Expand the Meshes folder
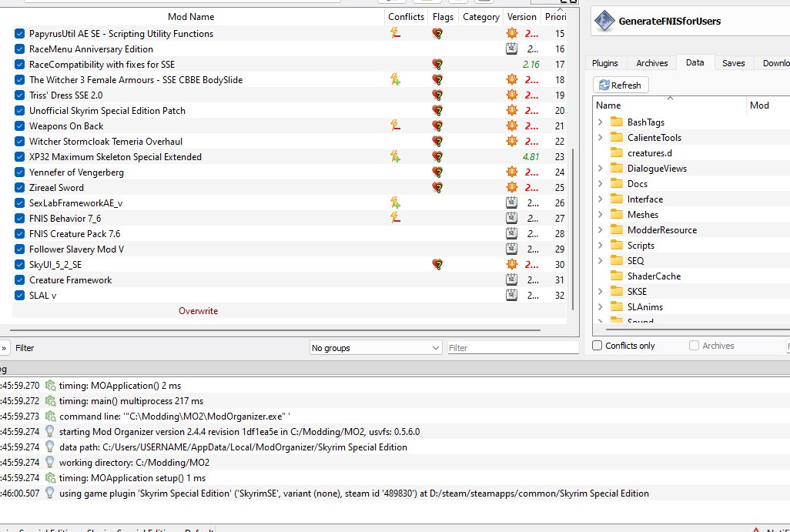This screenshot has height=532, width=790. pyautogui.click(x=601, y=215)
